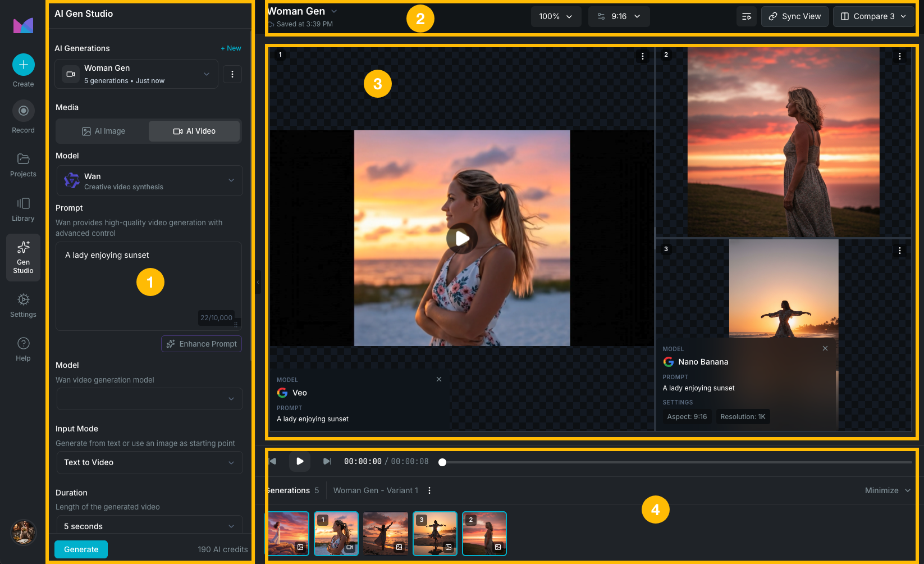This screenshot has width=924, height=564.
Task: Open the Record tool in sidebar
Action: 24,111
